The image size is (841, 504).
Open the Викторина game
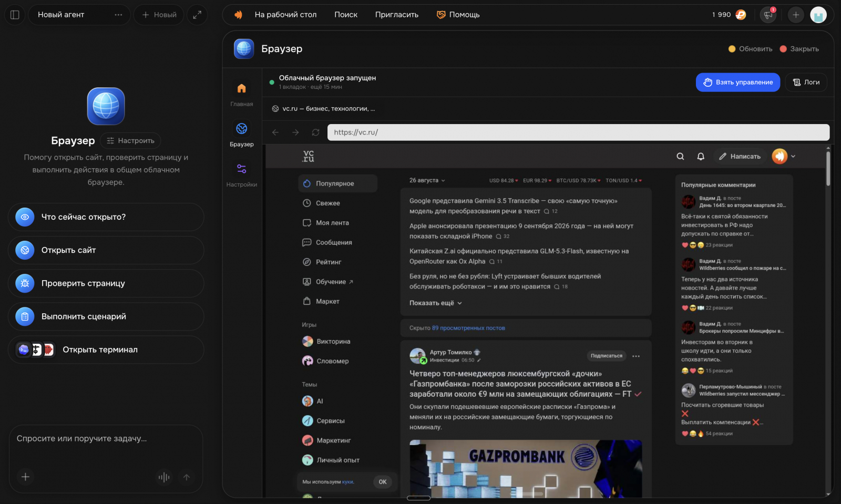click(326, 342)
